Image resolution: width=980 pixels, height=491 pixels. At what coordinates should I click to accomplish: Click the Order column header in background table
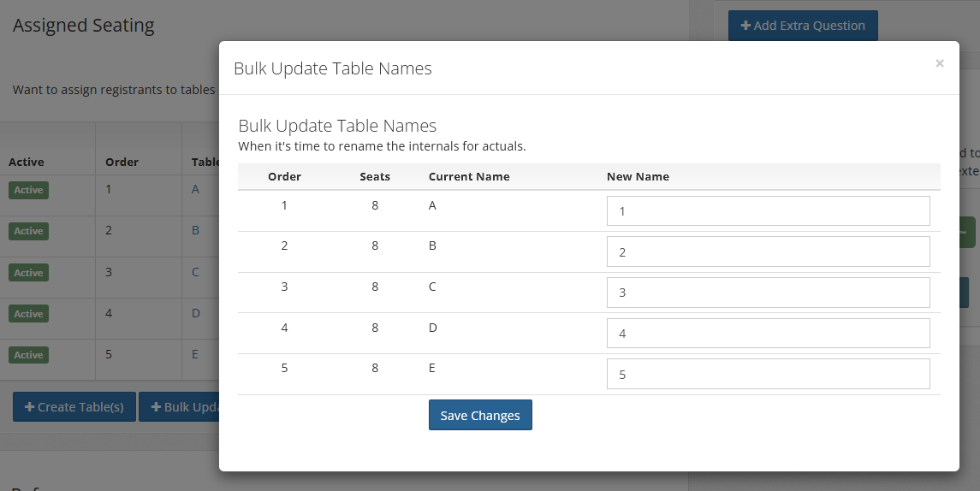(x=122, y=162)
